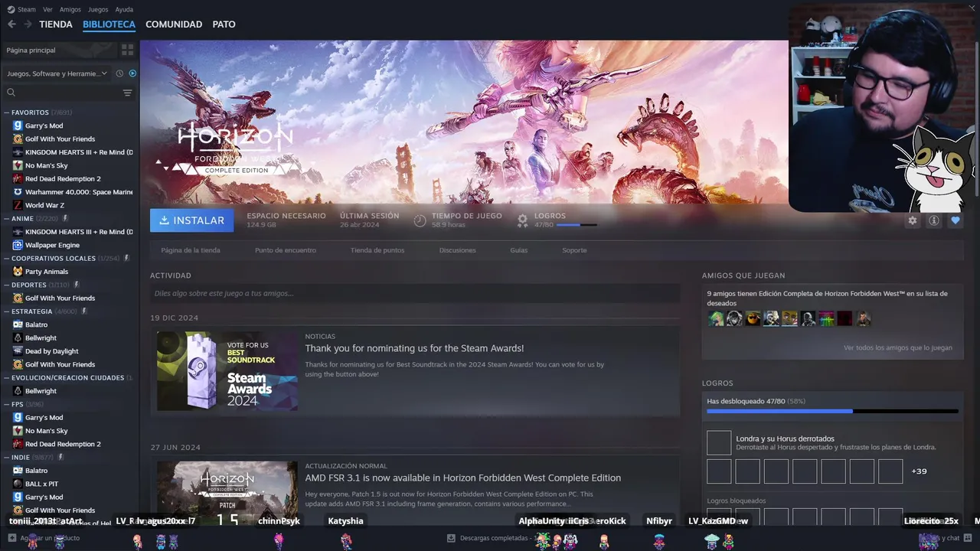This screenshot has height=551, width=980.
Task: Open the BIBLIOTECA section
Action: tap(109, 24)
